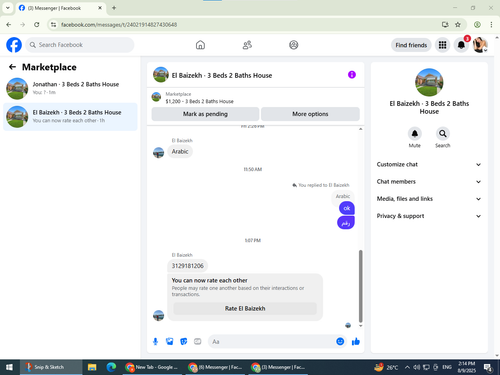Choose a sticker icon in composer
Image resolution: width=500 pixels, height=375 pixels.
[184, 341]
